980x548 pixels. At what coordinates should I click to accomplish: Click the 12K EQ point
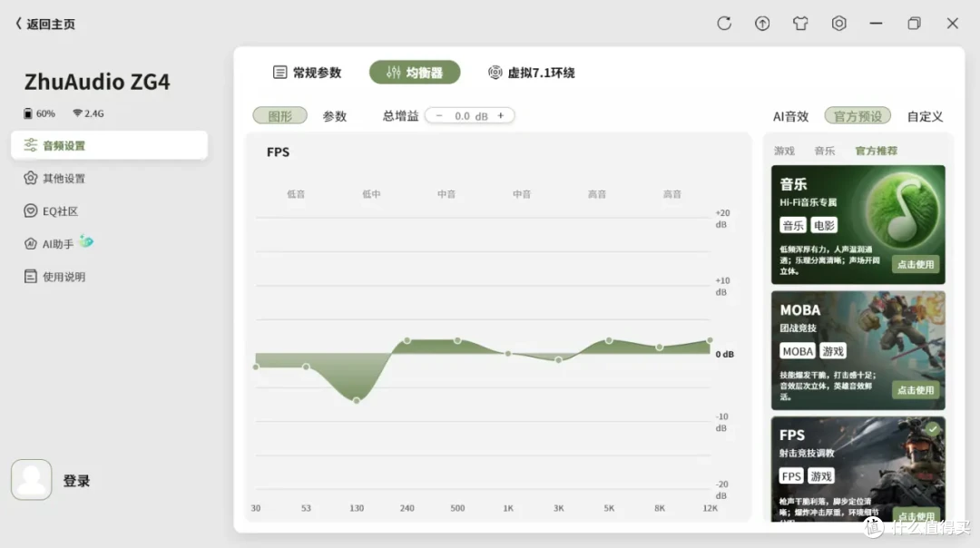(710, 340)
